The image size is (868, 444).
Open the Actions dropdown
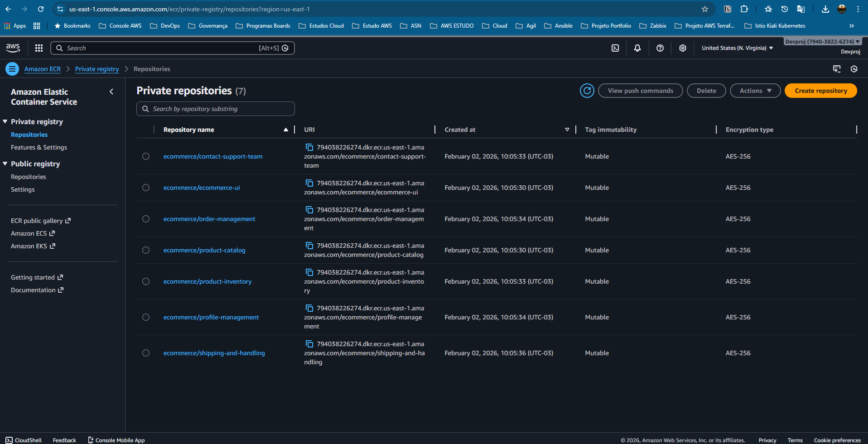[x=755, y=91]
